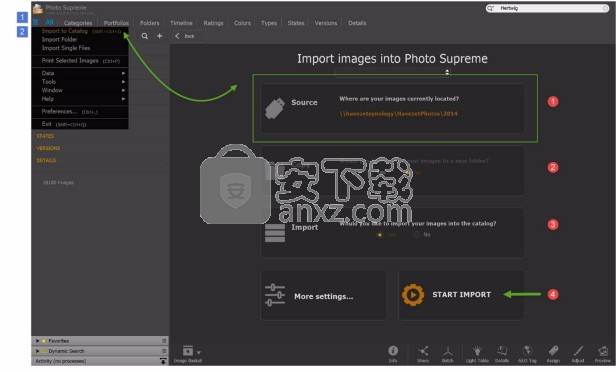Click the sliders icon for More settings
The image size is (616, 372).
[275, 295]
